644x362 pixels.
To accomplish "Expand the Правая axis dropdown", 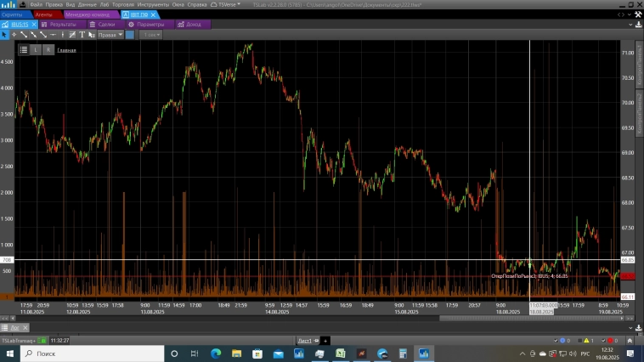I will tap(110, 35).
